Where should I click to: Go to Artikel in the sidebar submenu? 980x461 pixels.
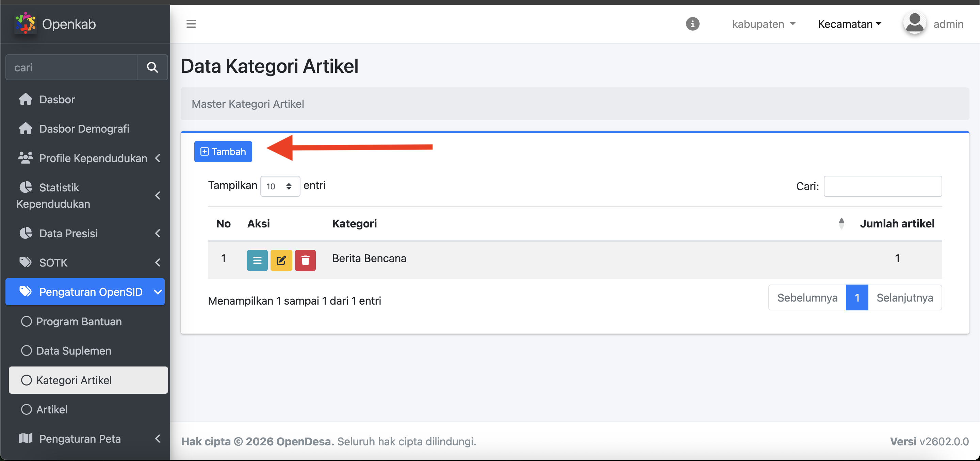click(x=52, y=409)
